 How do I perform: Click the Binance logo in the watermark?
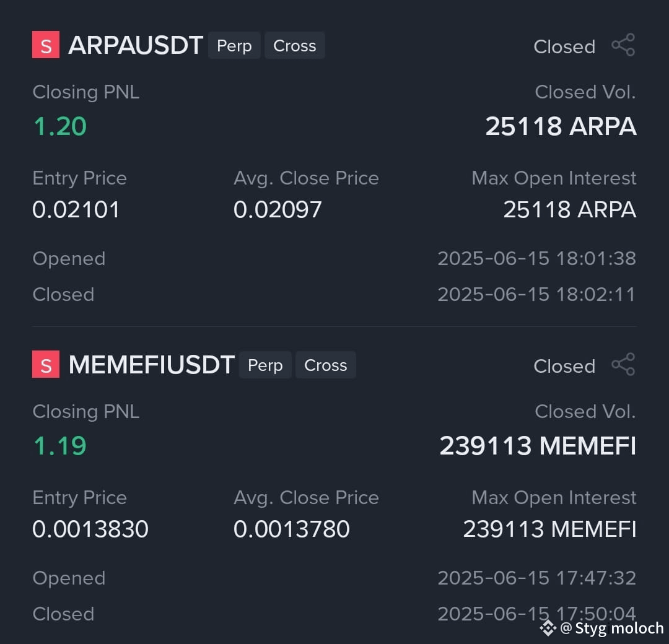(x=548, y=628)
